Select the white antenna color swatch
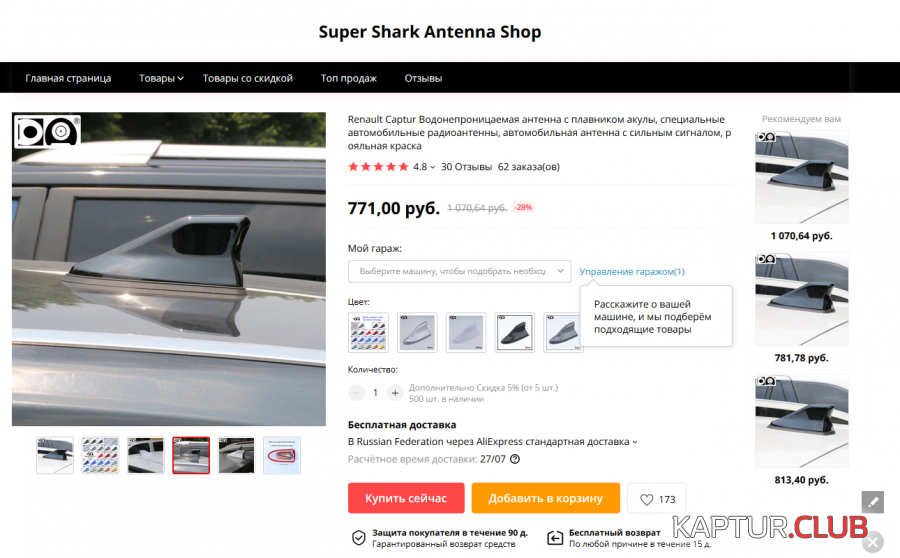The image size is (900, 558). coord(465,332)
